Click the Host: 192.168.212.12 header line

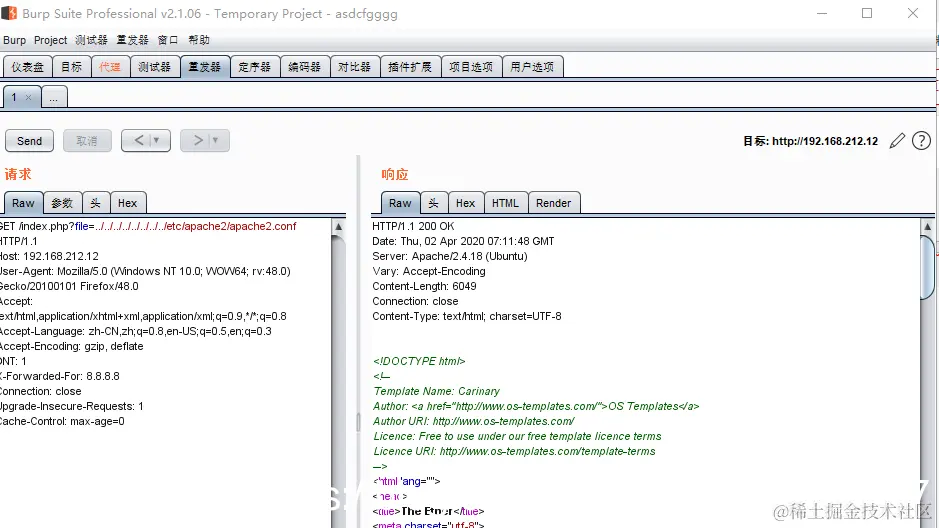click(x=49, y=256)
